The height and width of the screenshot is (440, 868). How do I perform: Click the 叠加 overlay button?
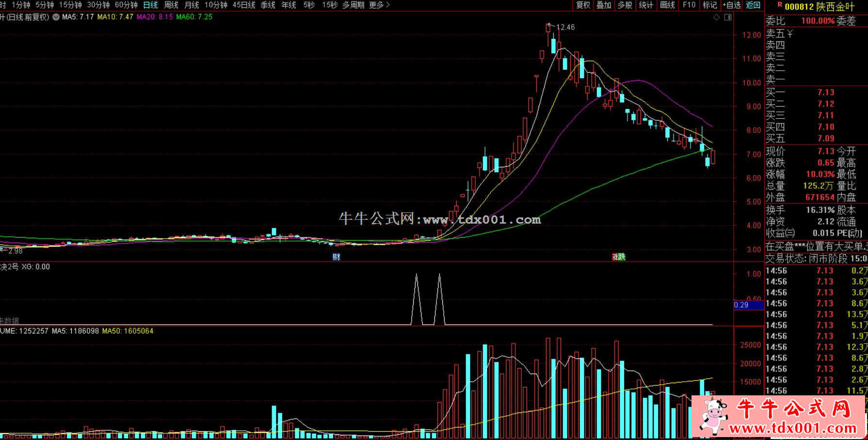[604, 5]
